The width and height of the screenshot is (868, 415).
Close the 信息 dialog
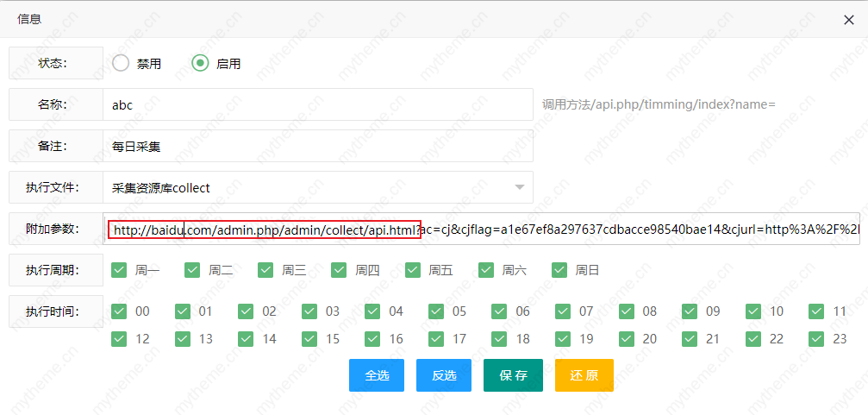tap(848, 20)
